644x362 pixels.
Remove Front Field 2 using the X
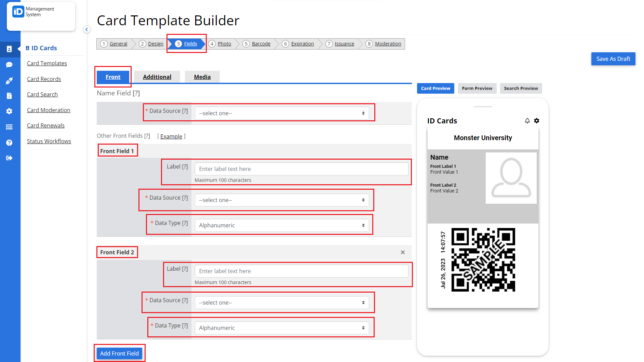[x=402, y=252]
